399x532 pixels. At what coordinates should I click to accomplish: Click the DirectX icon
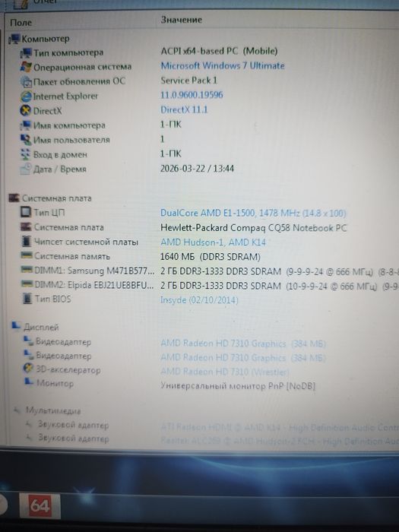[x=26, y=111]
